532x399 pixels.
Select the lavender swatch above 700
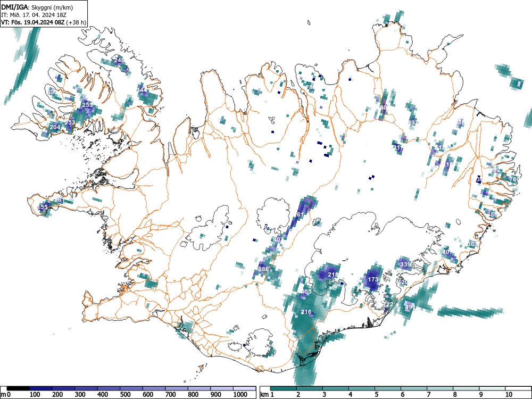point(177,388)
